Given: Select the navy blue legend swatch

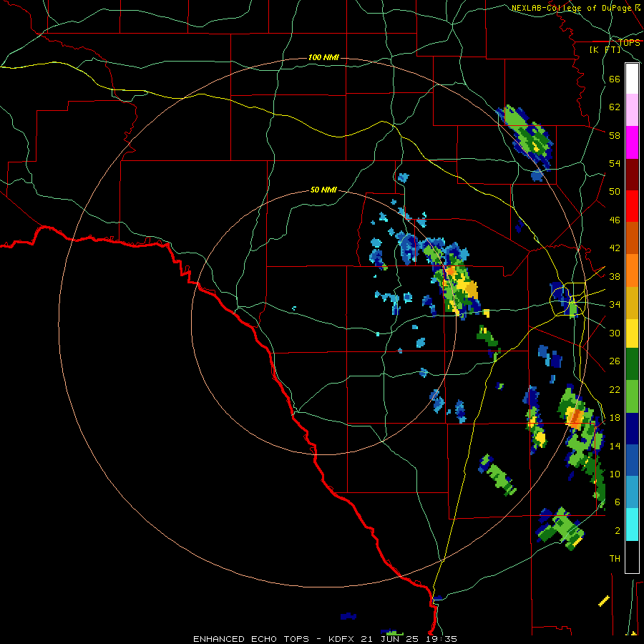Looking at the screenshot, I should (x=632, y=429).
